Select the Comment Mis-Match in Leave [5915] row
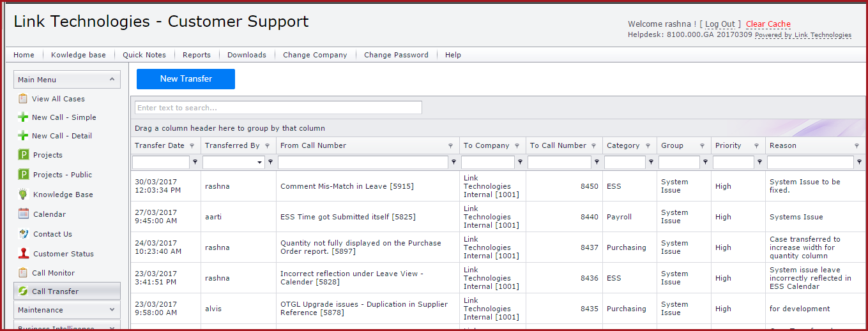The height and width of the screenshot is (331, 868). [x=498, y=186]
